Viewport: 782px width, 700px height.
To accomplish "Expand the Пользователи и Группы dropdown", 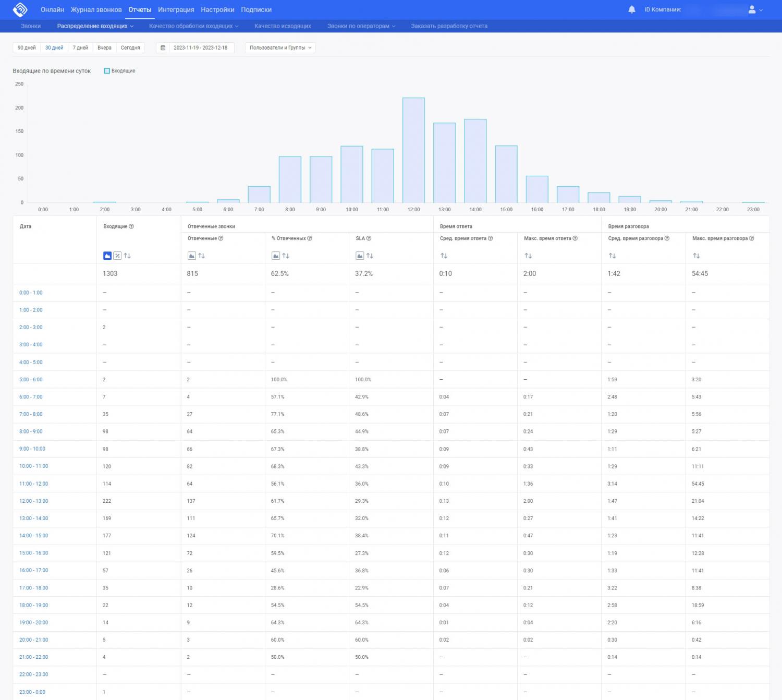I will click(280, 48).
